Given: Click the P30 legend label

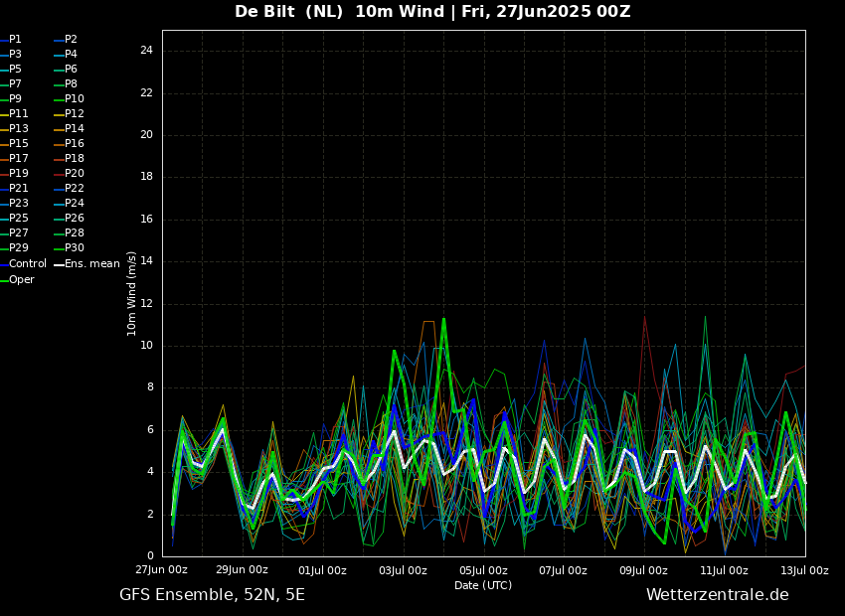Looking at the screenshot, I should pos(74,248).
